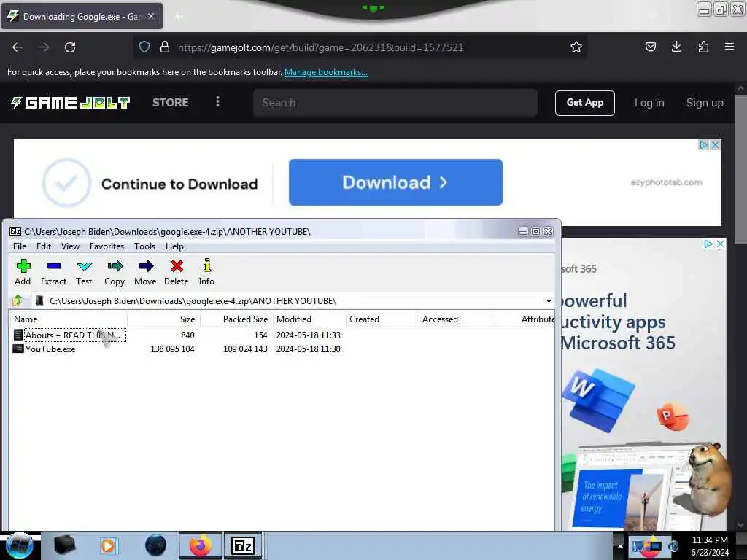This screenshot has width=747, height=560.
Task: Launch the media player taskbar icon
Action: [x=108, y=545]
